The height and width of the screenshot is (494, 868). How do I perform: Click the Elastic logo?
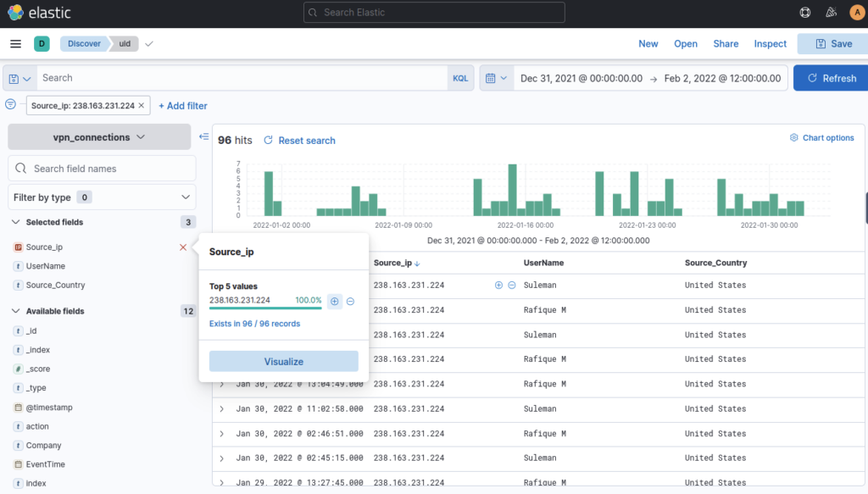point(39,12)
